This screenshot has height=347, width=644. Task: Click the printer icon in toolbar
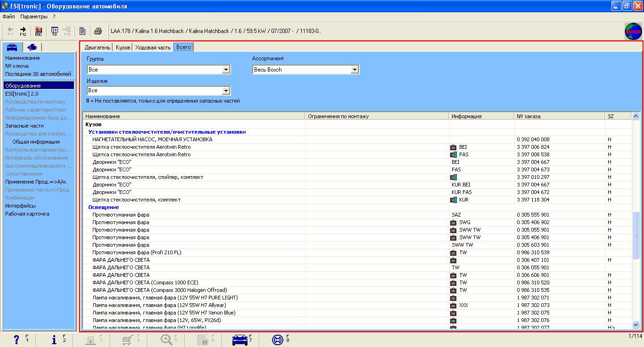coord(98,32)
